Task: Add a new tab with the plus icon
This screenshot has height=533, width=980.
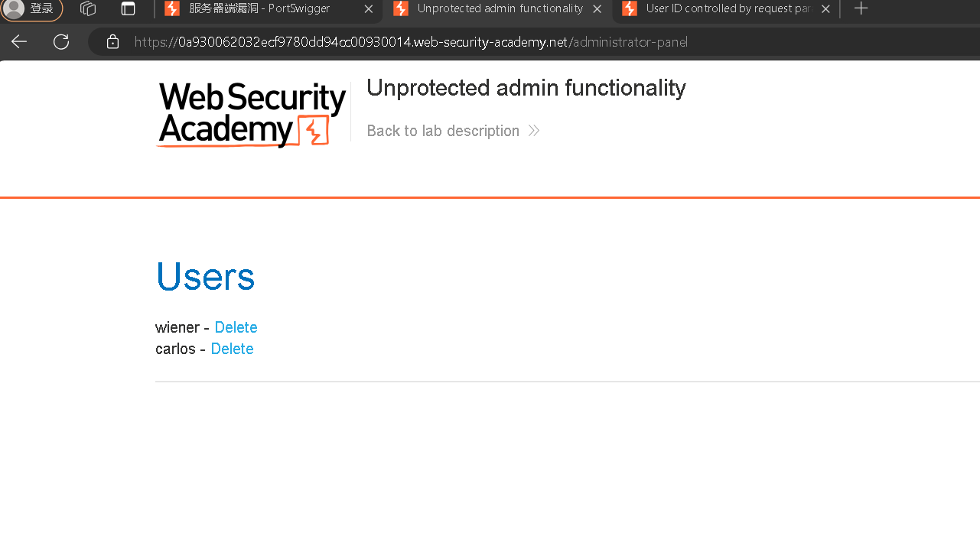Action: [x=861, y=8]
